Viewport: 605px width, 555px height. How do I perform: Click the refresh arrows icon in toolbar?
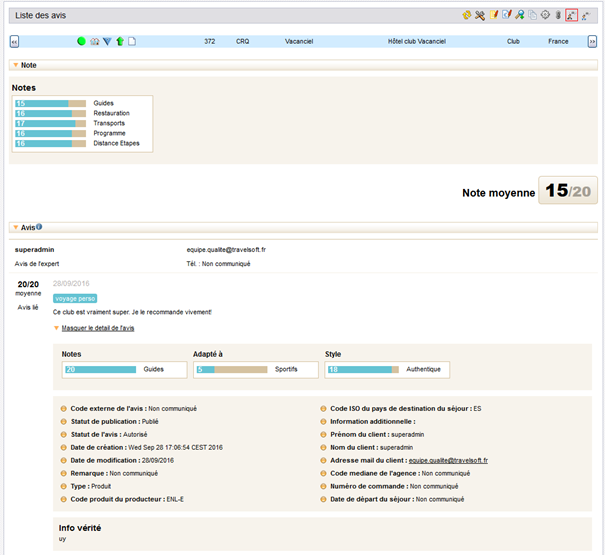pos(467,15)
